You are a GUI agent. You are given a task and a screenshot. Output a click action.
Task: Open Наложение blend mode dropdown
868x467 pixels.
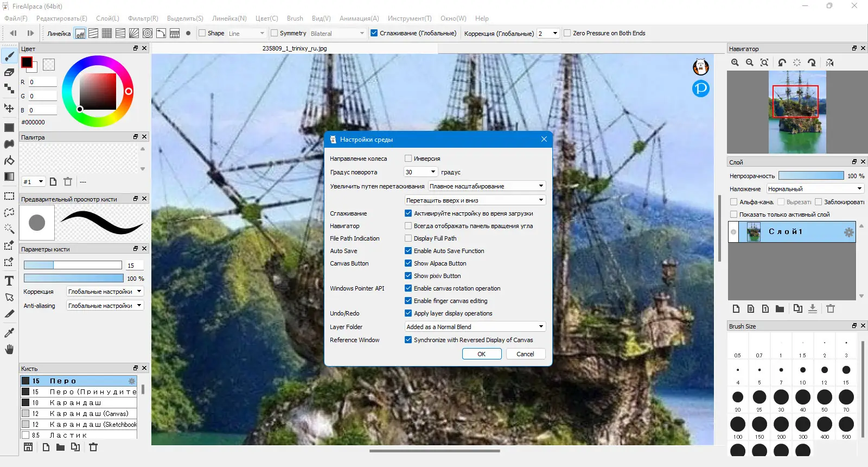tap(815, 189)
